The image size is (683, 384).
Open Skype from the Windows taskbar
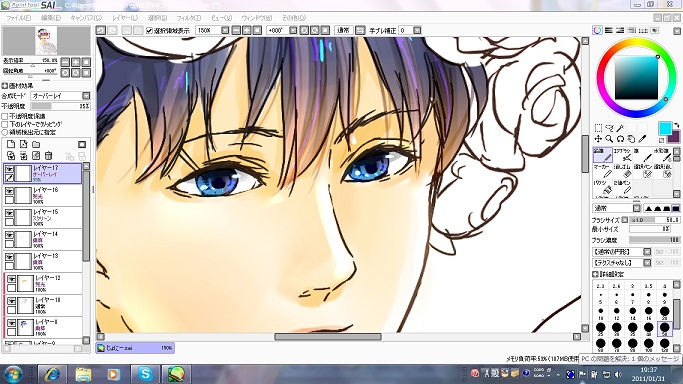[x=145, y=374]
